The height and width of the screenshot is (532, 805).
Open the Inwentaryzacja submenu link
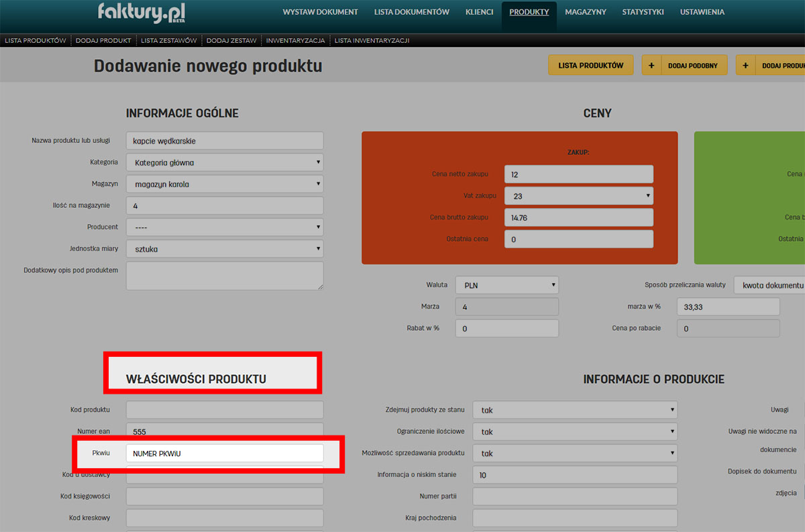click(295, 40)
